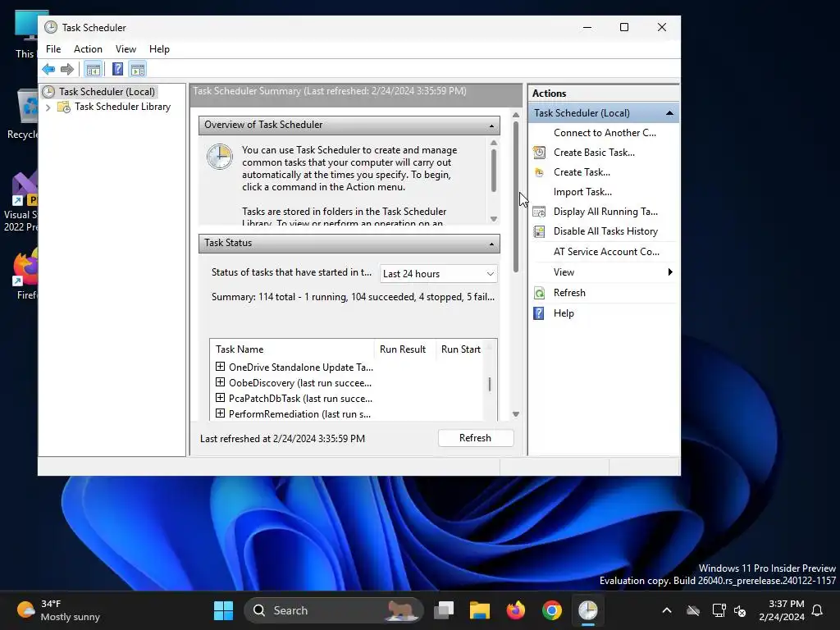Click the muted volume tray icon

[x=741, y=610]
